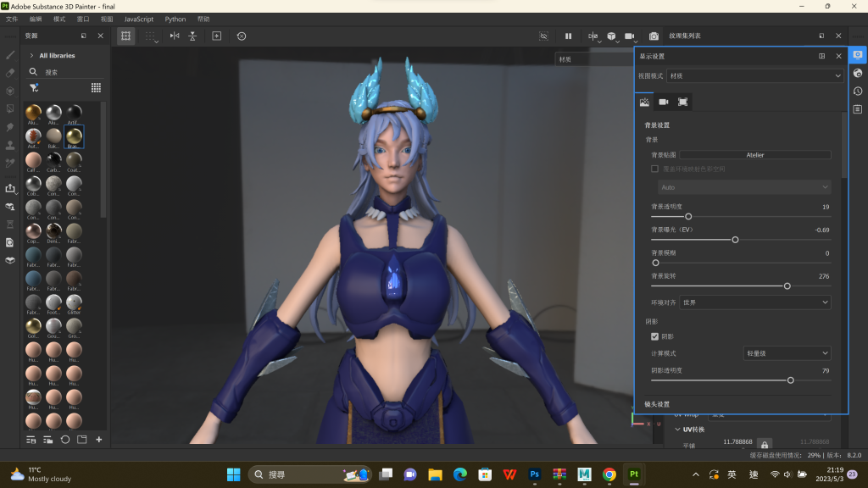868x488 pixels.
Task: Open the video camera dropdown in viewport toolbar
Action: point(631,36)
